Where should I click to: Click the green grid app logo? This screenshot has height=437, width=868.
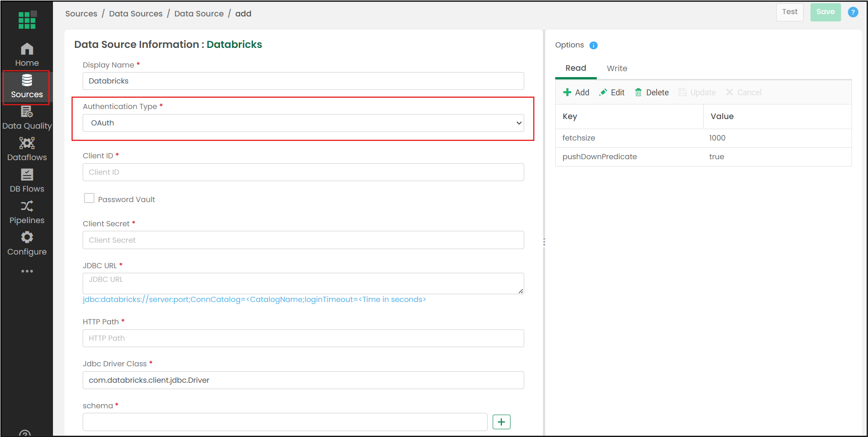[x=27, y=20]
